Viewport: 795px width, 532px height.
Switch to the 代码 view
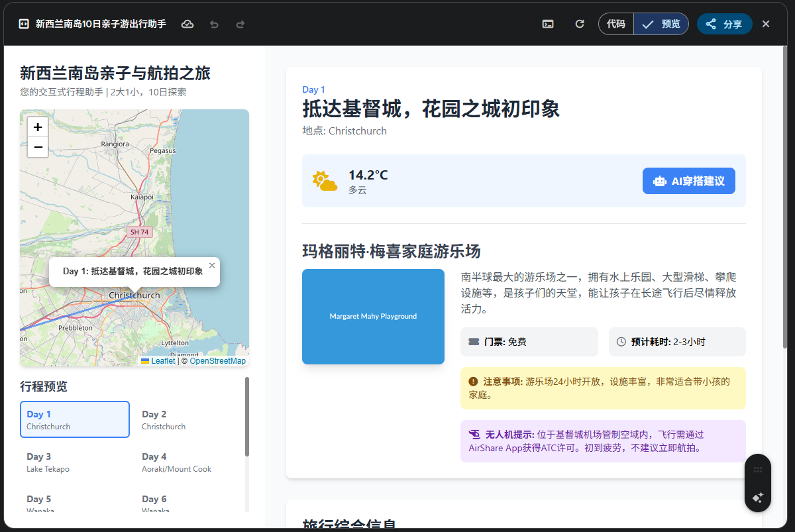pos(615,24)
